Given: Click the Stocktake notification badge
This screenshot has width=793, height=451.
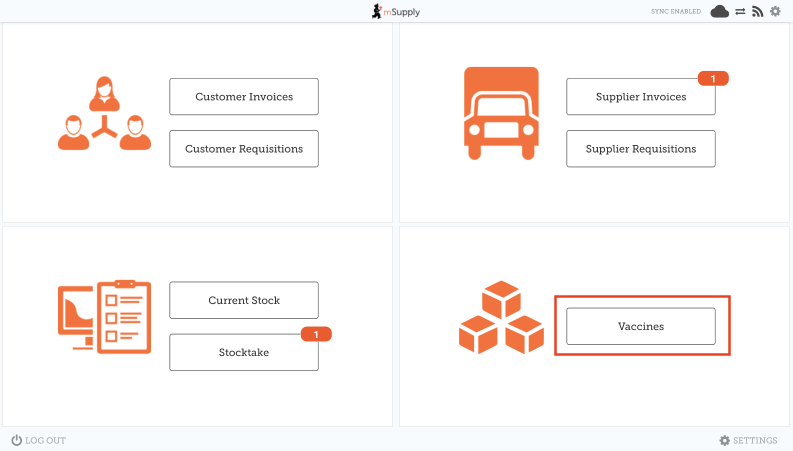Looking at the screenshot, I should [315, 334].
